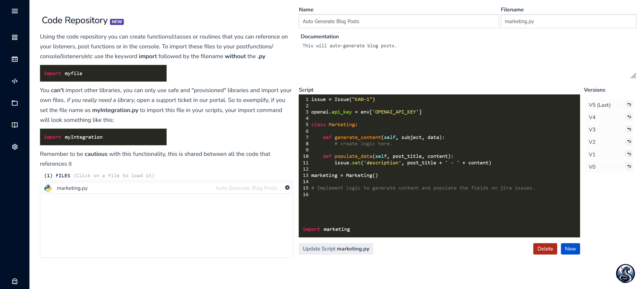Focus the Name input field
Image resolution: width=644 pixels, height=289 pixels.
click(x=398, y=22)
